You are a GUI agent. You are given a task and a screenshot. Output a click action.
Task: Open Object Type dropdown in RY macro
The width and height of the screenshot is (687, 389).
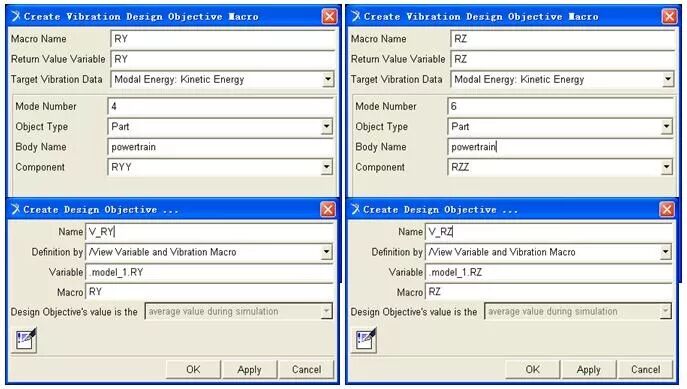pos(326,127)
